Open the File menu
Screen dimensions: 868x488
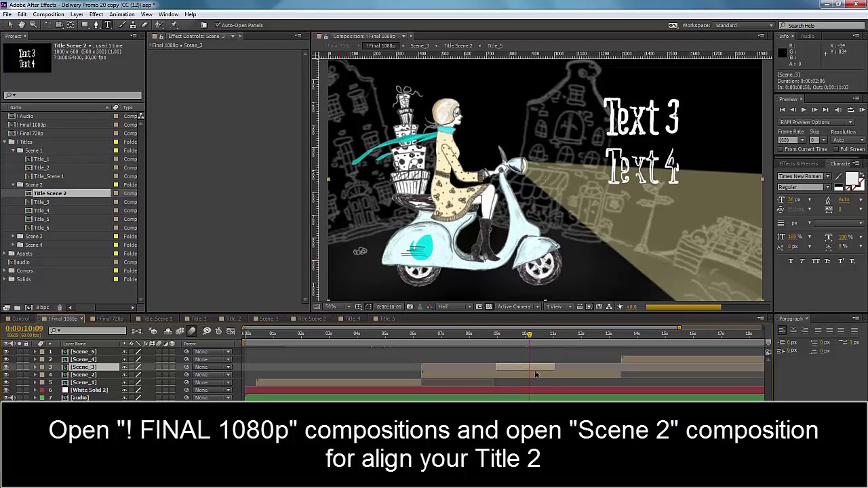pos(7,14)
